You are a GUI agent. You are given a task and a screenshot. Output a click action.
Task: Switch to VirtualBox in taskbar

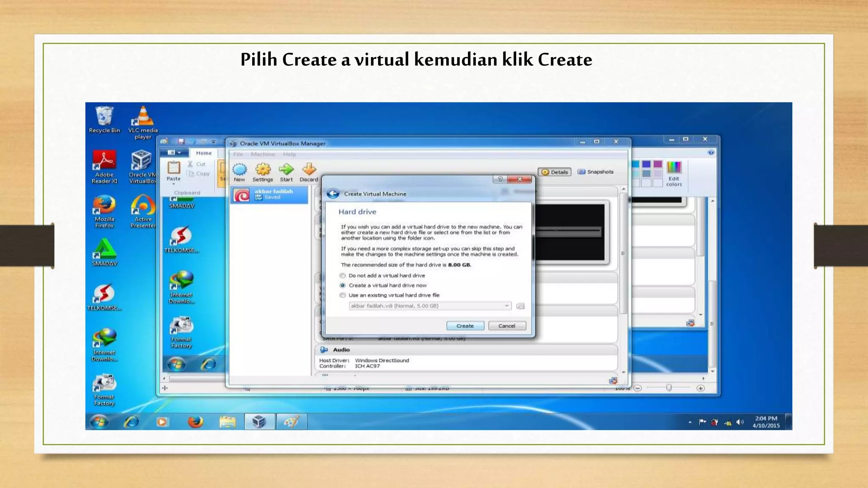coord(259,421)
